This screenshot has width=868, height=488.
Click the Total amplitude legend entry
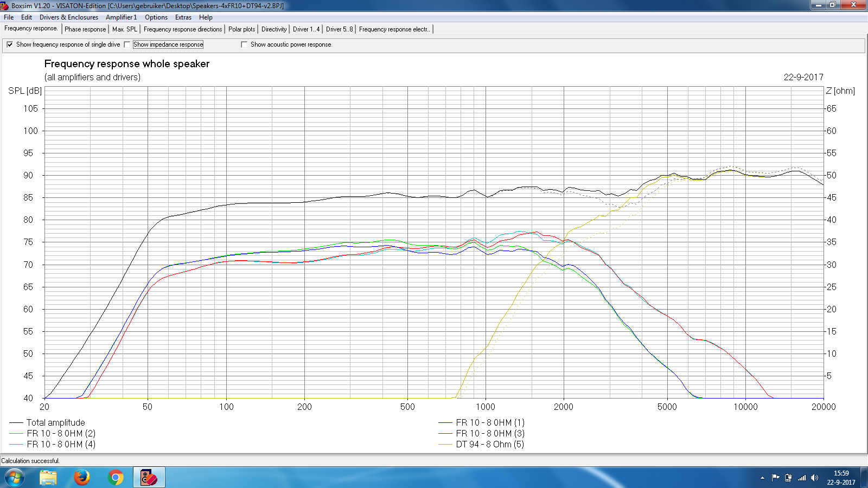coord(55,422)
